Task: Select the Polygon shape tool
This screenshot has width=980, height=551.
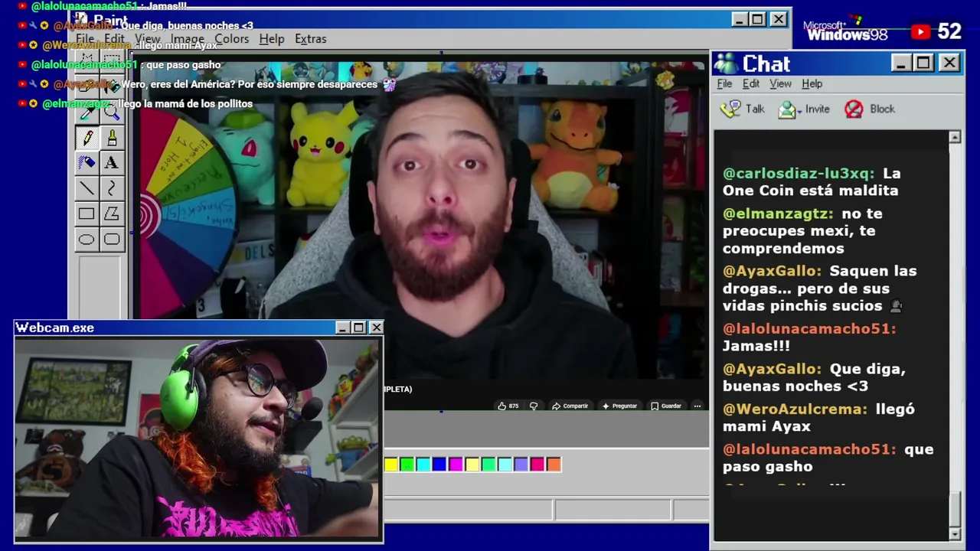Action: pyautogui.click(x=112, y=214)
